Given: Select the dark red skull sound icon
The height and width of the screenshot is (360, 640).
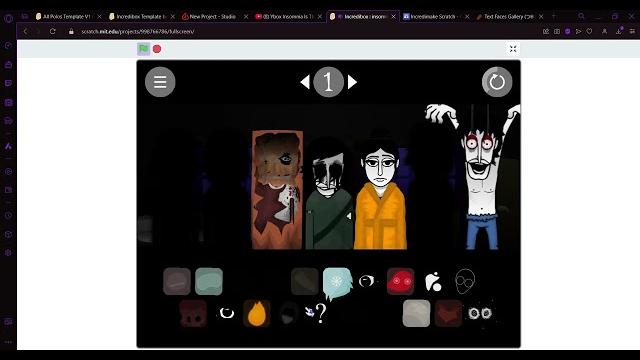Looking at the screenshot, I should point(193,313).
